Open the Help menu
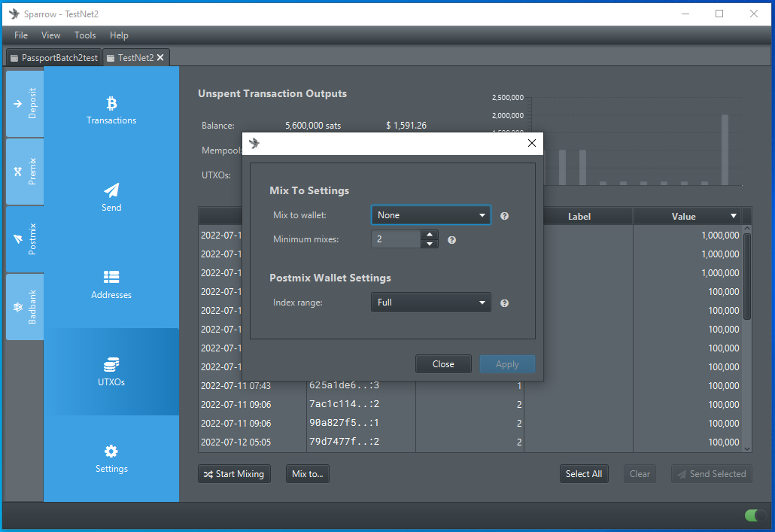Image resolution: width=775 pixels, height=532 pixels. [x=119, y=35]
